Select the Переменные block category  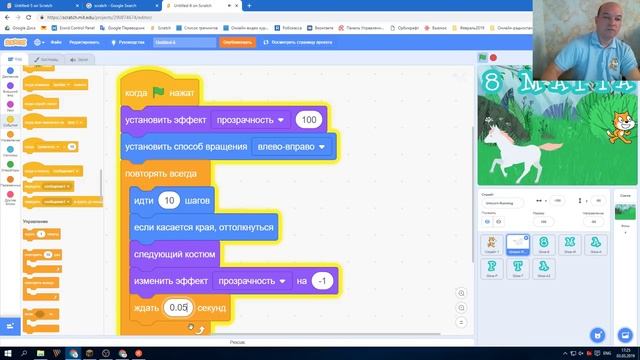coord(10,181)
